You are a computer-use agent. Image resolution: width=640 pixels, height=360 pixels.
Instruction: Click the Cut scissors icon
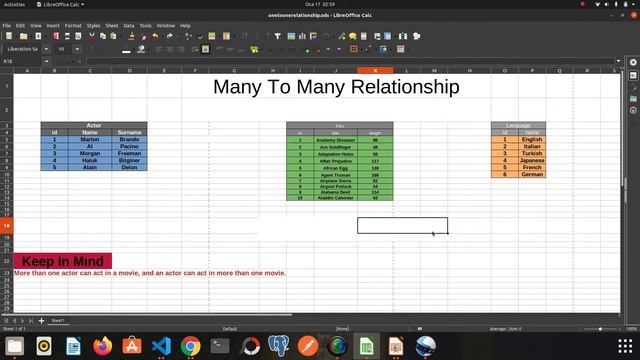tap(92, 36)
